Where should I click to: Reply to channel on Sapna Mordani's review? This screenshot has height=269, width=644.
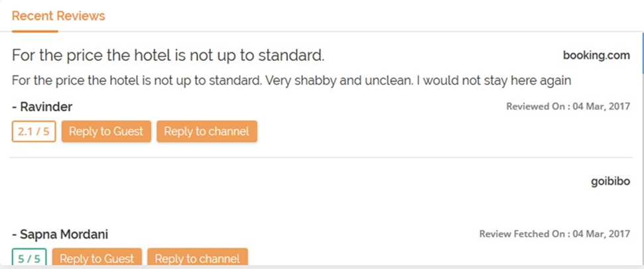pyautogui.click(x=198, y=258)
